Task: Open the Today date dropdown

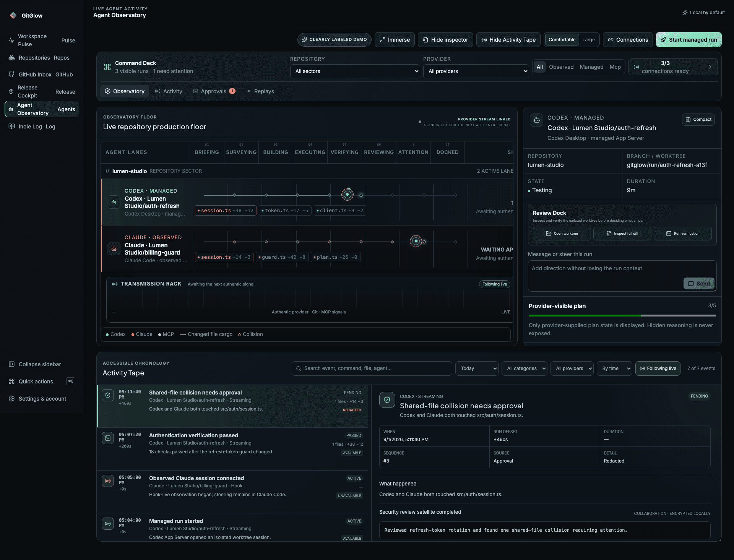Action: pos(477,368)
